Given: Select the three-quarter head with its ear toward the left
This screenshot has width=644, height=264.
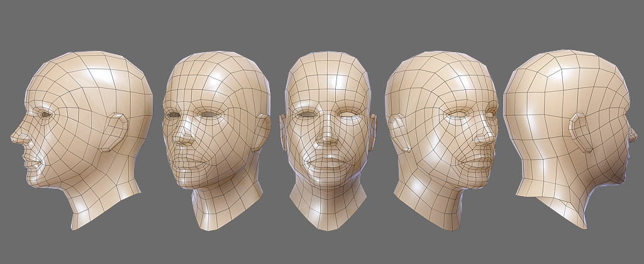Looking at the screenshot, I should click(x=442, y=140).
